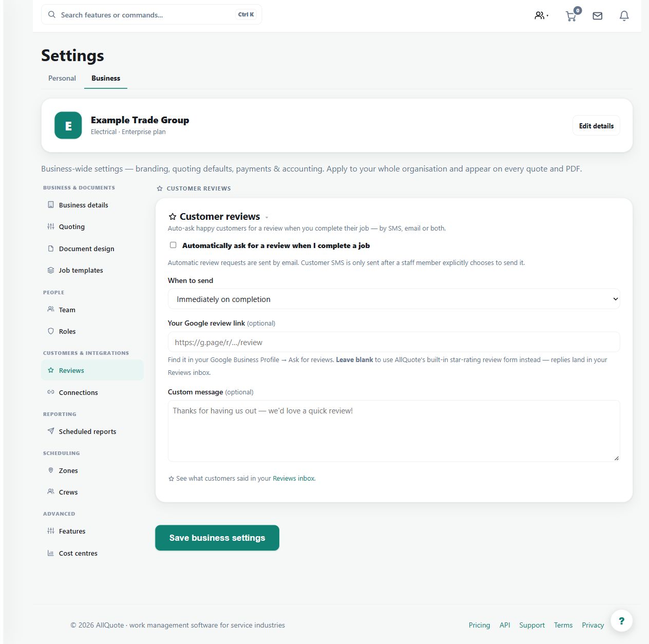Click into the Custom message textarea
The image size is (649, 644).
click(394, 431)
